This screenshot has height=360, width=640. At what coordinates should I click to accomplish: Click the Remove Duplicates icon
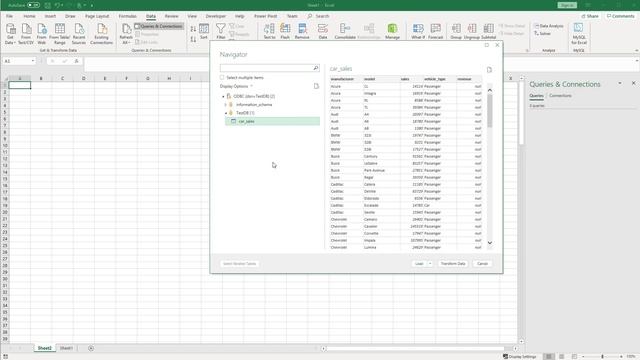(302, 29)
